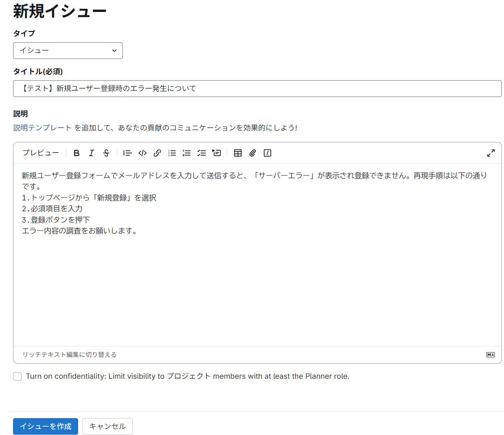504x435 pixels.
Task: Add a collapsible section
Action: (x=216, y=153)
